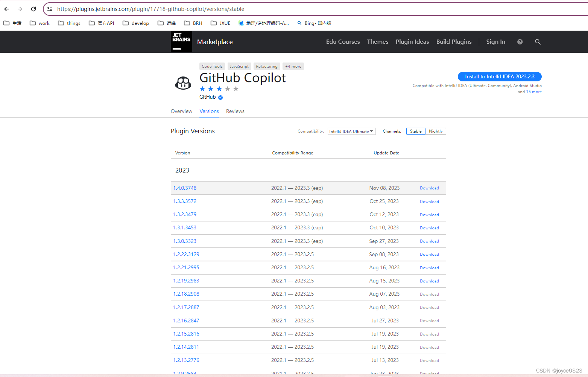Download the Oct 25, 2023 version

pyautogui.click(x=429, y=201)
